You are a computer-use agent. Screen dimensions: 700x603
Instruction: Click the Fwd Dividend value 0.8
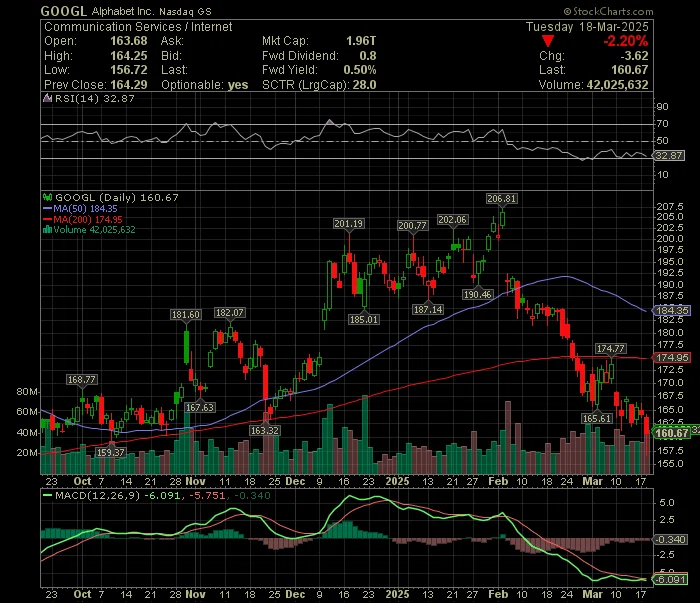point(368,55)
